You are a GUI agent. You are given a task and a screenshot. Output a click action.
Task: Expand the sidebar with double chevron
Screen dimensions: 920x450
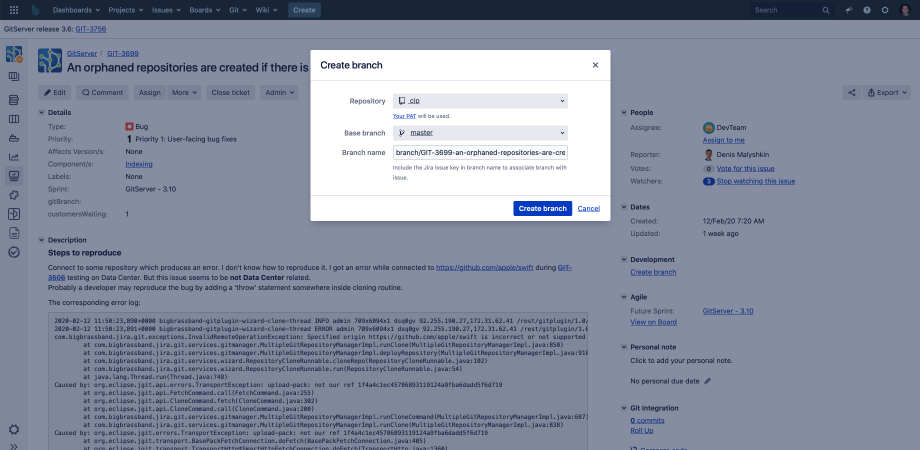coord(14,446)
